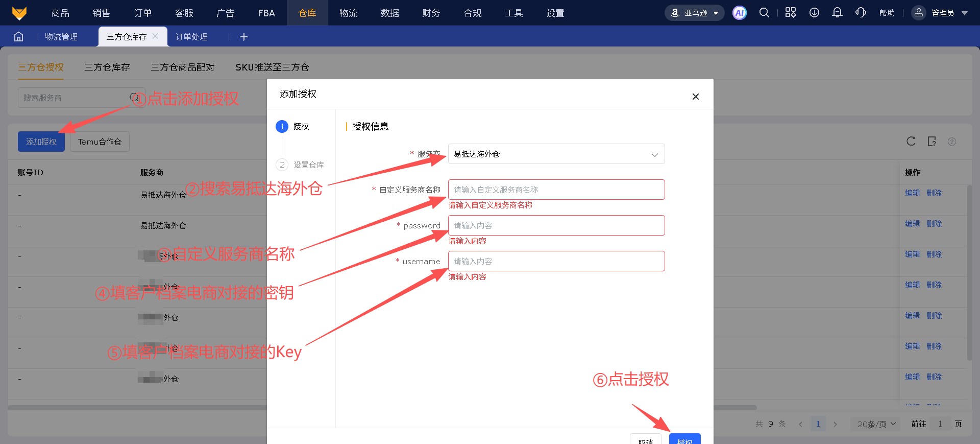
Task: Close the 添加授权 dialog
Action: coord(695,97)
